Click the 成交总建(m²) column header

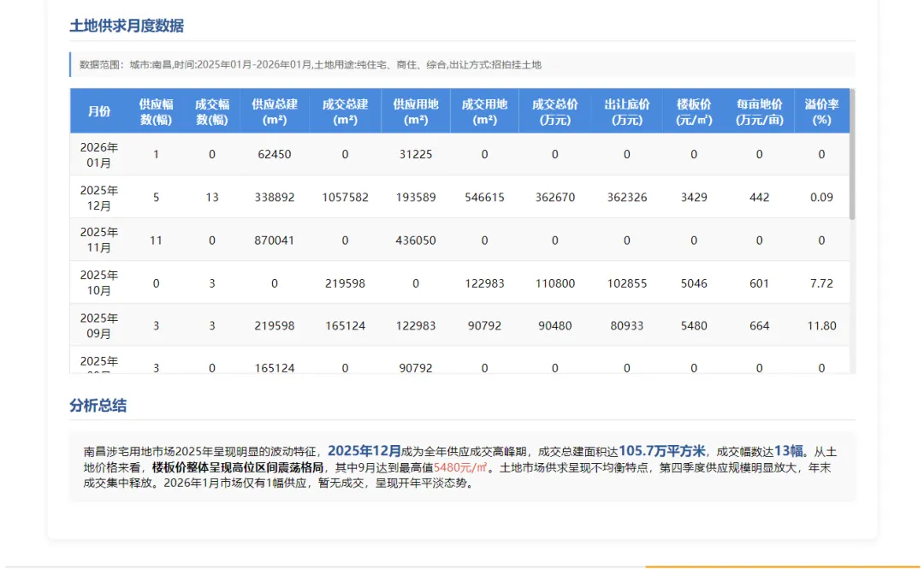click(345, 110)
